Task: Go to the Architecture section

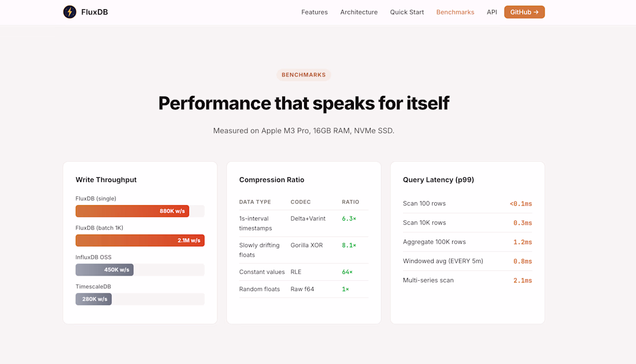Action: point(359,12)
